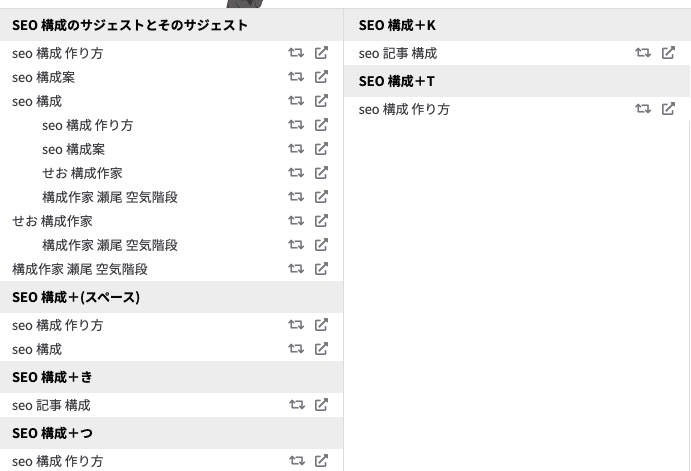Click re-search icon for seo 構成 under SEO 構成+(スペース)
Screen dimensions: 691x471
tap(296, 349)
